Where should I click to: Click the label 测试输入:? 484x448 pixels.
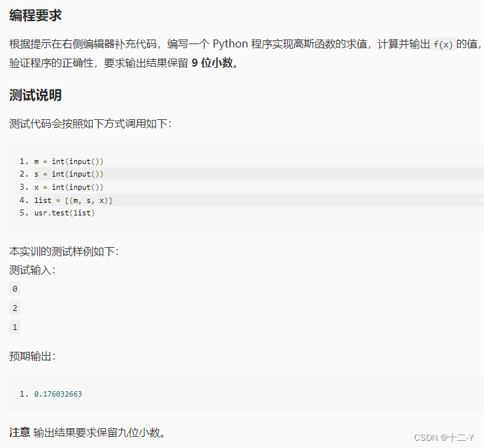point(32,270)
